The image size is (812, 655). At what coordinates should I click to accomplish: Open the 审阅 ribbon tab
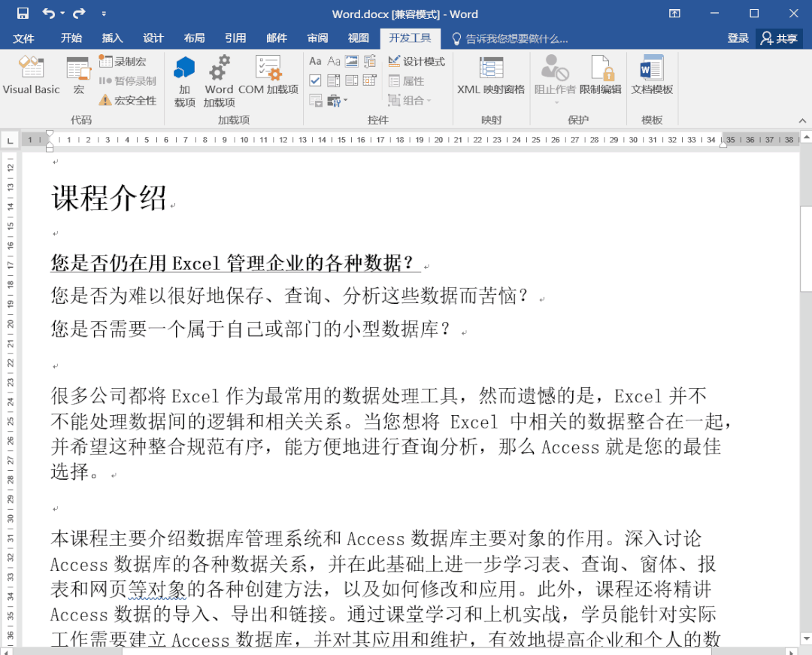pos(317,38)
